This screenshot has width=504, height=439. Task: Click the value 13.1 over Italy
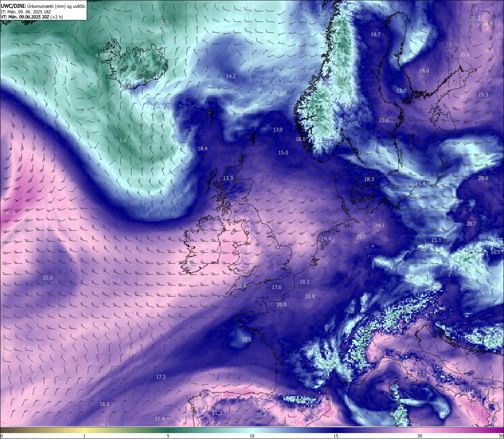420,373
